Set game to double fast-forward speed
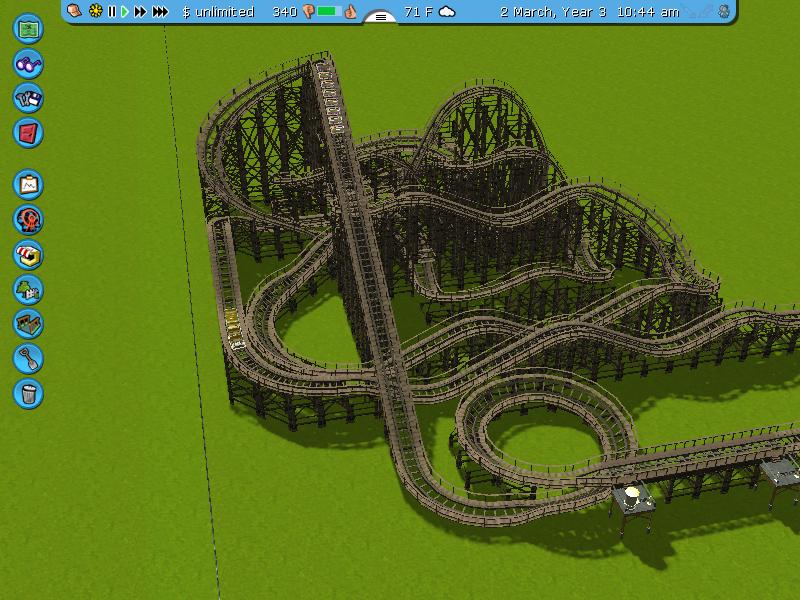The width and height of the screenshot is (800, 600). pos(140,11)
